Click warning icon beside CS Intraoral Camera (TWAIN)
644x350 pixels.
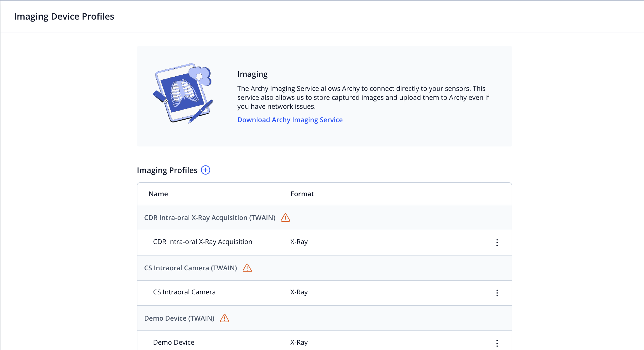(x=247, y=268)
